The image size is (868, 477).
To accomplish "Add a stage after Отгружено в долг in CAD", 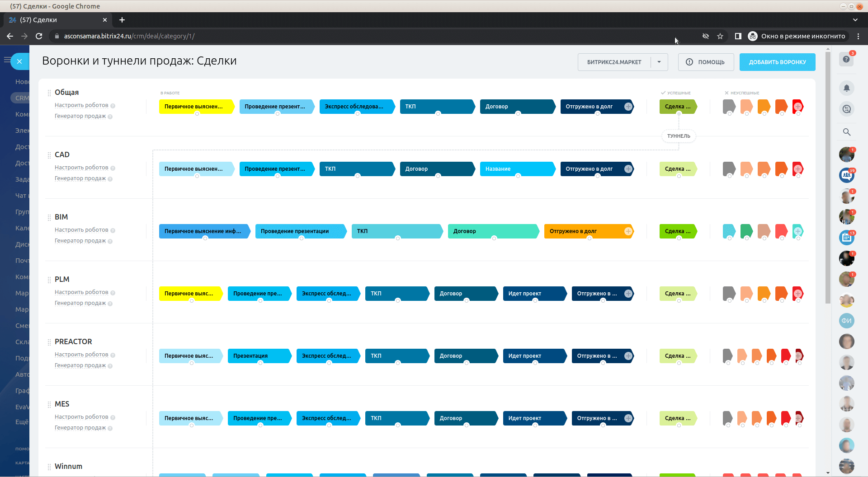I will tap(628, 169).
